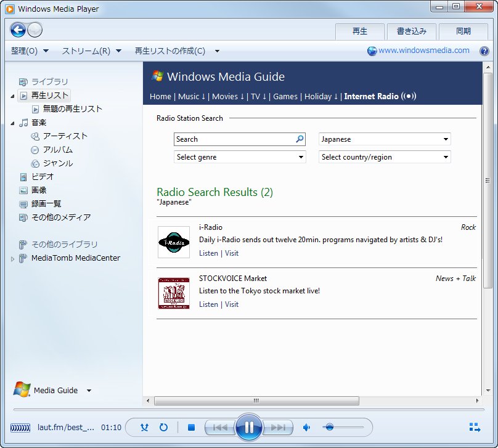Click the magnifier icon in Search box
The height and width of the screenshot is (448, 498).
tap(300, 139)
